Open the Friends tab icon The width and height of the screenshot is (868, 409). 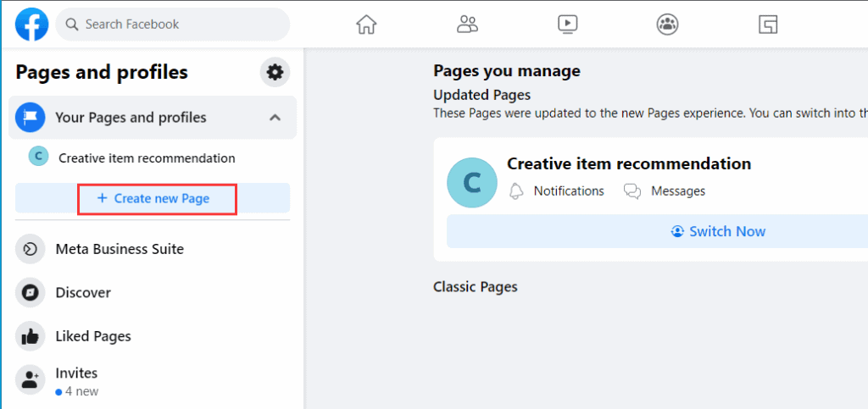tap(467, 25)
